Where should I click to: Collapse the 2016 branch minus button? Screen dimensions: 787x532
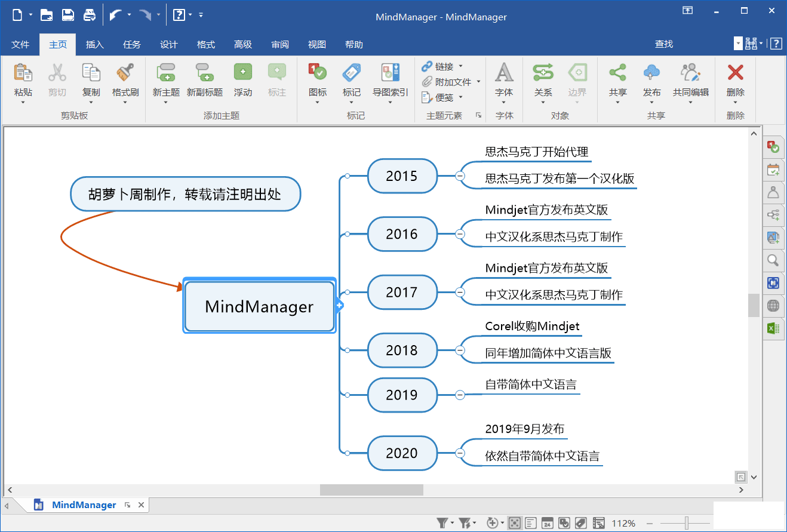tap(460, 234)
